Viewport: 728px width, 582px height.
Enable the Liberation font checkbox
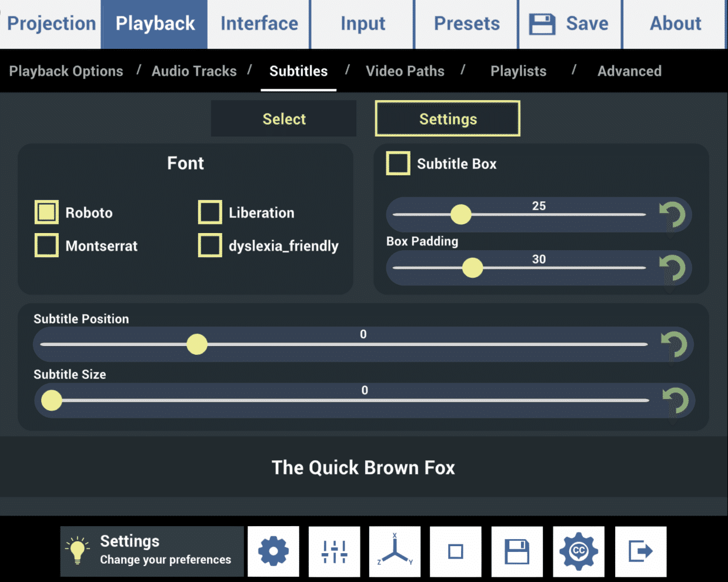[210, 212]
